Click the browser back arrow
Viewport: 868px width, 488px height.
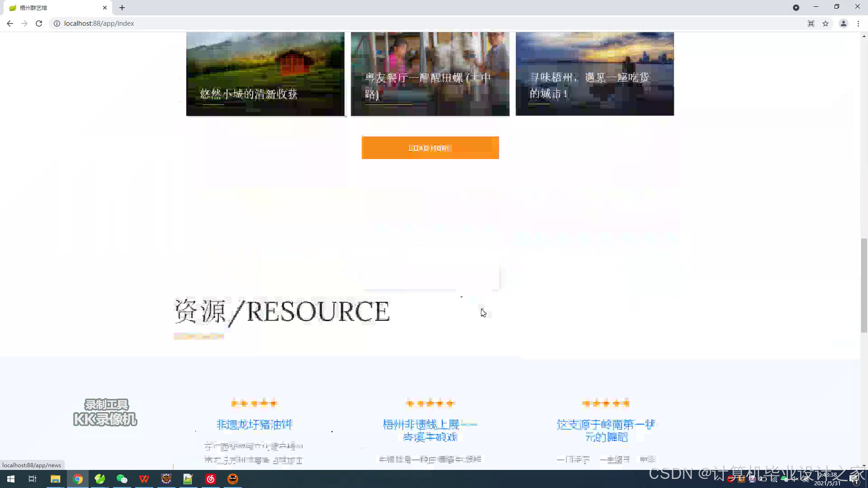[x=10, y=23]
